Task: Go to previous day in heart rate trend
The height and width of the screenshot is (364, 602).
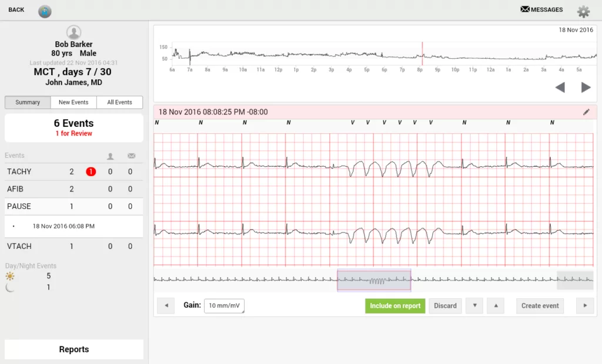Action: 560,87
